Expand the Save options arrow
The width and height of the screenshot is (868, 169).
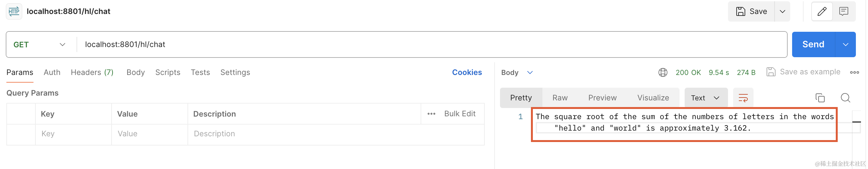783,11
